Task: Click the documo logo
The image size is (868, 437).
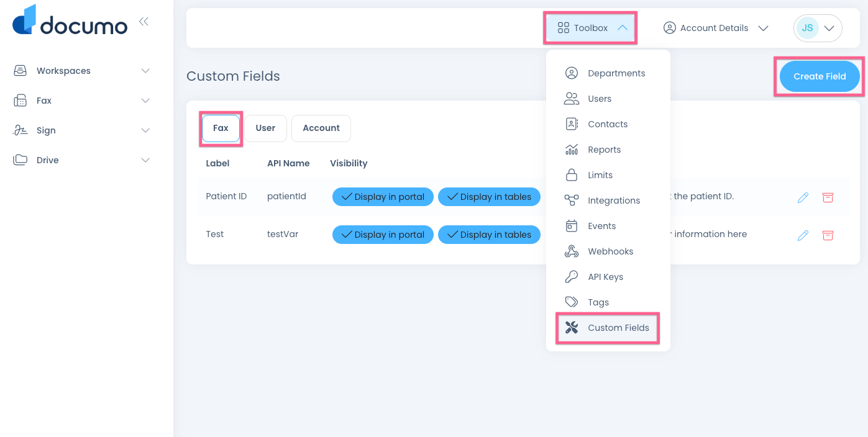Action: (x=70, y=21)
